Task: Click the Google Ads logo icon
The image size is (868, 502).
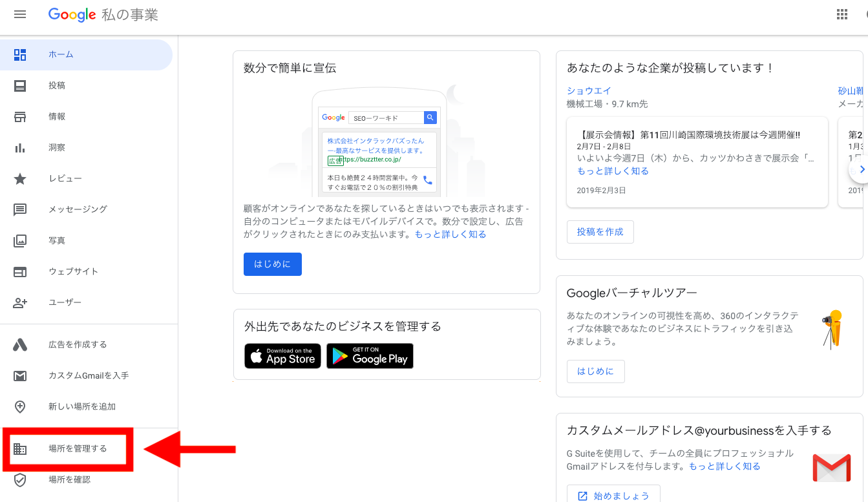Action: point(20,345)
